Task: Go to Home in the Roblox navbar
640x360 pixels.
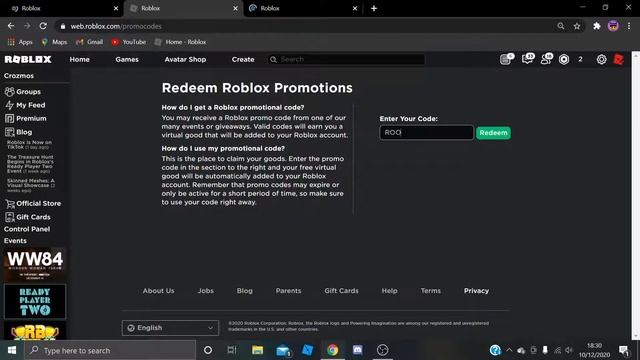Action: pos(80,60)
